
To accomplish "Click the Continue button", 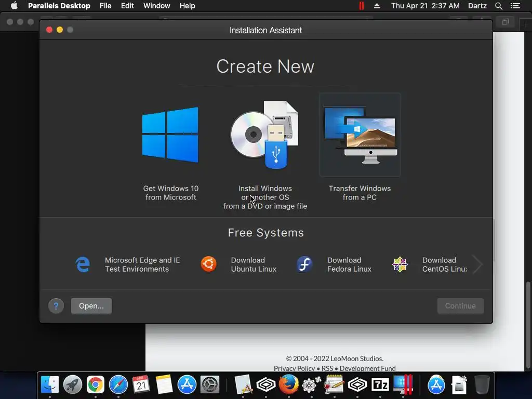I will pos(460,306).
